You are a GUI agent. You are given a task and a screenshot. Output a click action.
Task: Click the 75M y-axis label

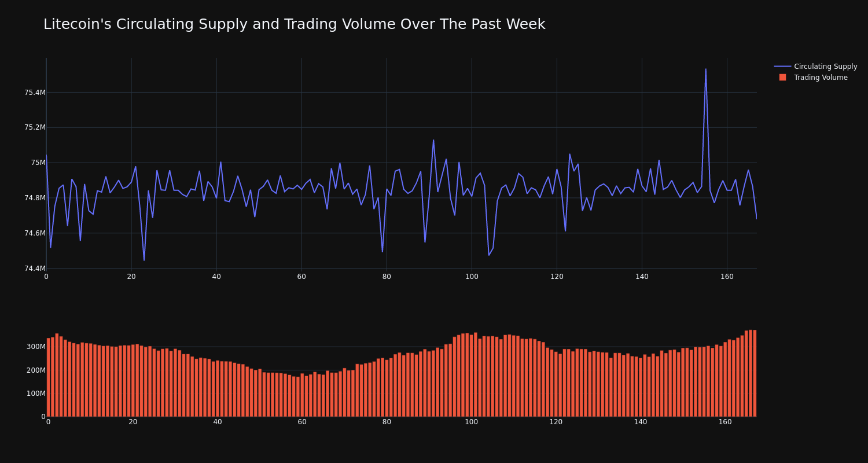(x=38, y=163)
